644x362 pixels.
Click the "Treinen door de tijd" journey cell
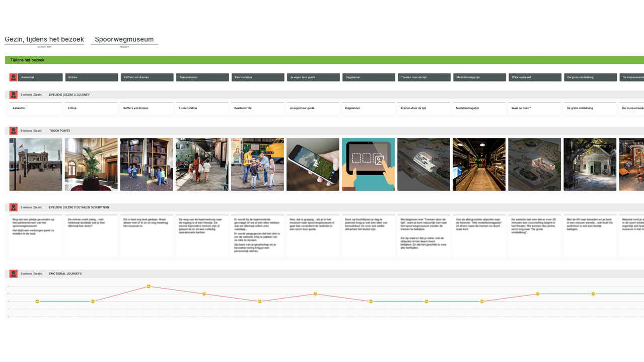point(423,108)
